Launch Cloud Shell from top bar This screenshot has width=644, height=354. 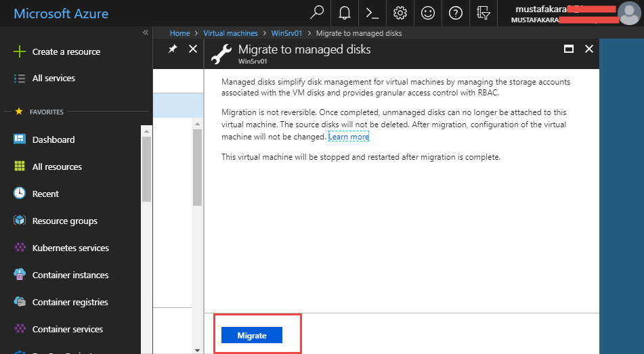(x=372, y=13)
